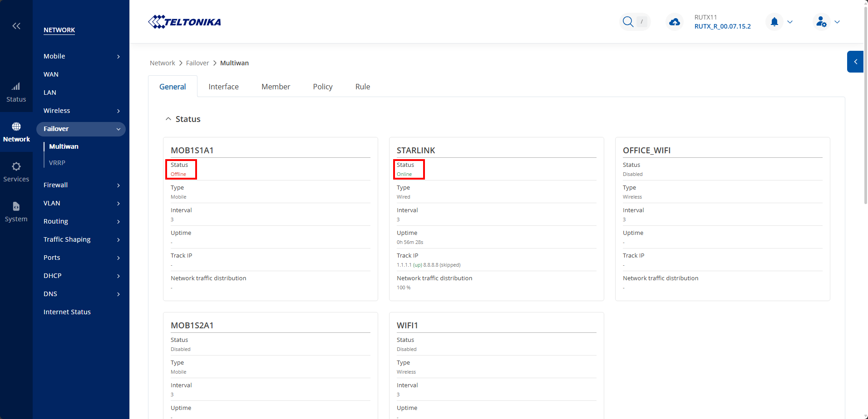Click the cloud firmware update icon
Screen dimensions: 868x419
[x=675, y=22]
